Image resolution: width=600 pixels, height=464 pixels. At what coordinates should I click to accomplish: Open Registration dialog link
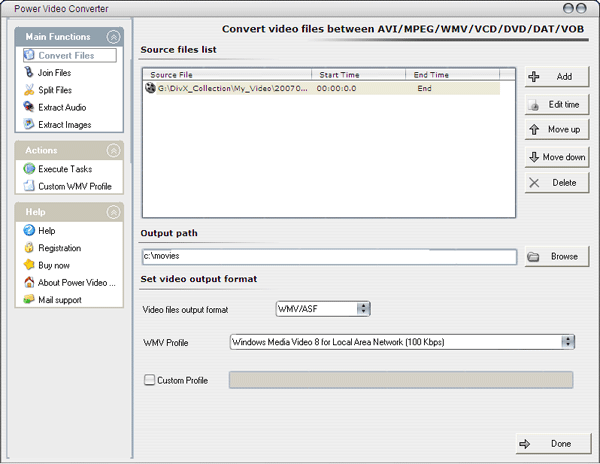coord(60,248)
